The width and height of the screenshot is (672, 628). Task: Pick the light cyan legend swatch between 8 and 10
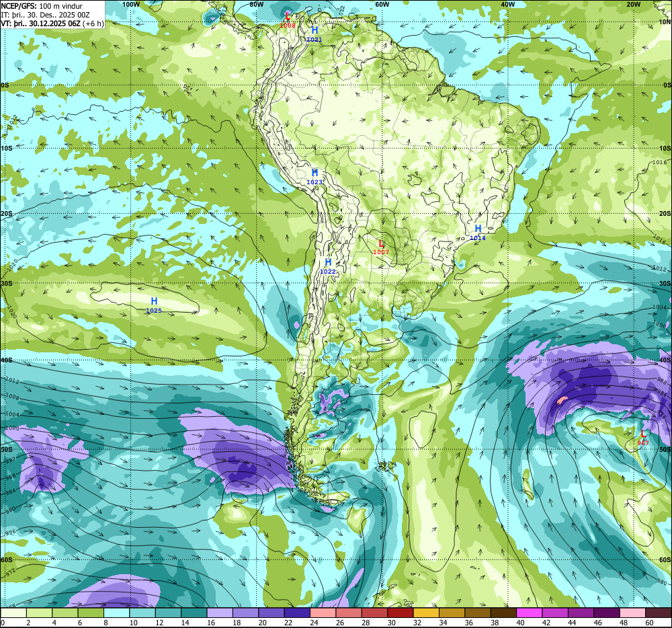click(x=116, y=613)
